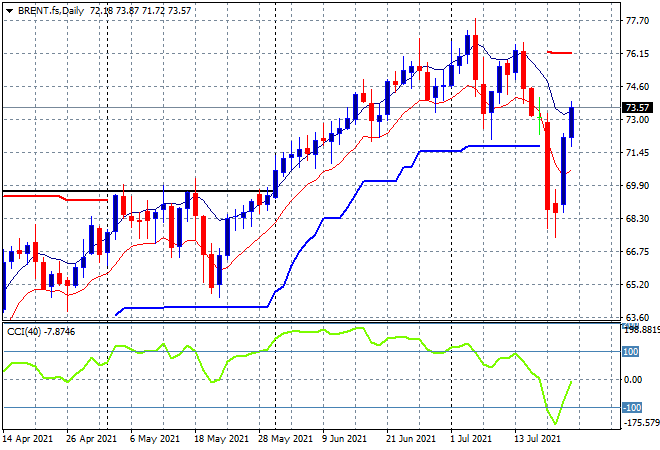Select the 18 May 2021 date label
The image size is (660, 450).
point(221,439)
